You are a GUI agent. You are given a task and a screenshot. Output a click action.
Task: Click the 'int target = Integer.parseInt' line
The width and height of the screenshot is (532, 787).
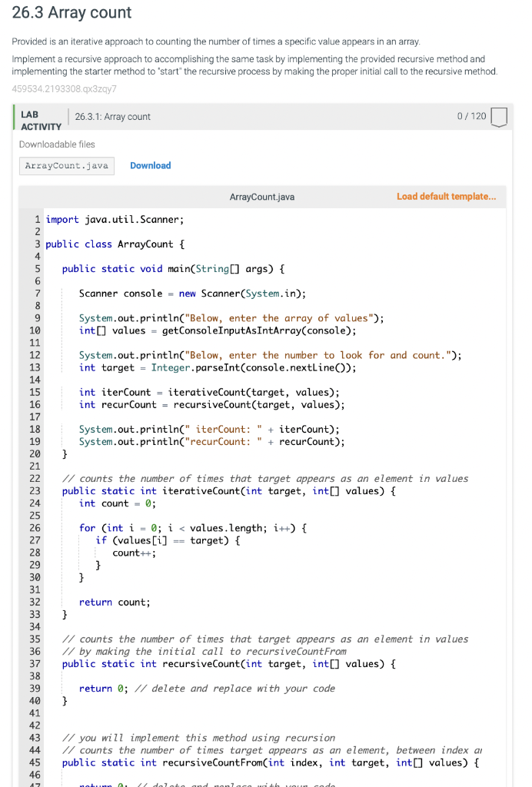218,367
